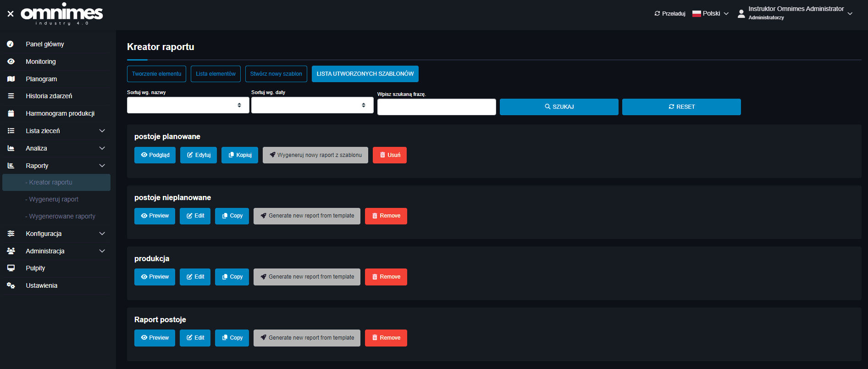
Task: Click the Monitoring eye icon in sidebar
Action: point(11,61)
